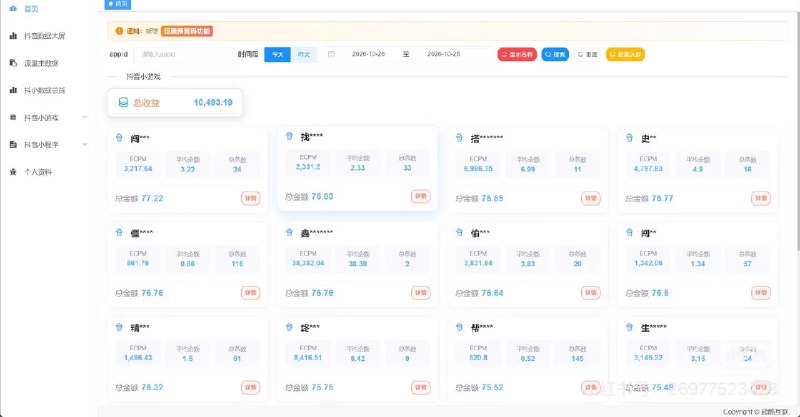Click ECPM value 6,986.35

coord(478,168)
